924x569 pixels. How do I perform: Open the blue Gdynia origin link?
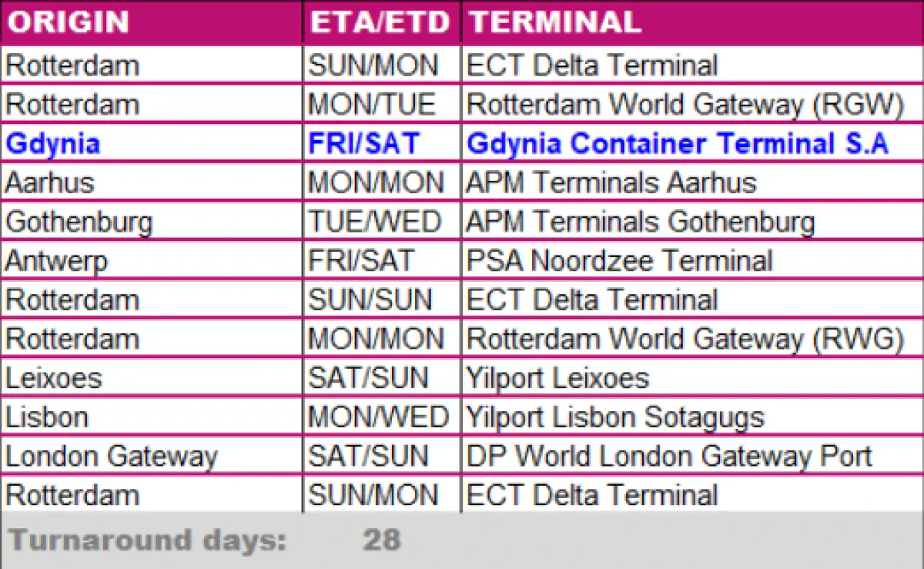pyautogui.click(x=53, y=143)
